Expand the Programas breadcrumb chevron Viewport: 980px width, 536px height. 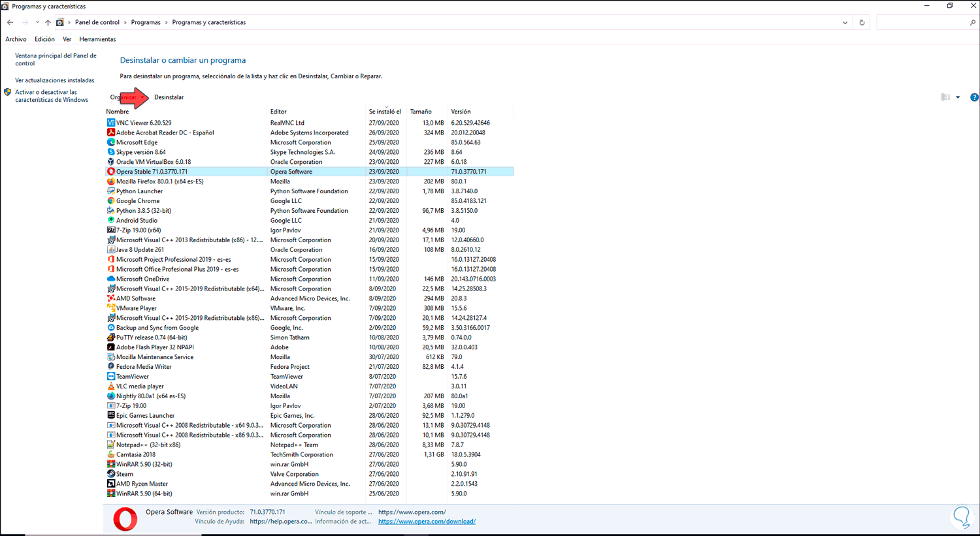(x=167, y=22)
